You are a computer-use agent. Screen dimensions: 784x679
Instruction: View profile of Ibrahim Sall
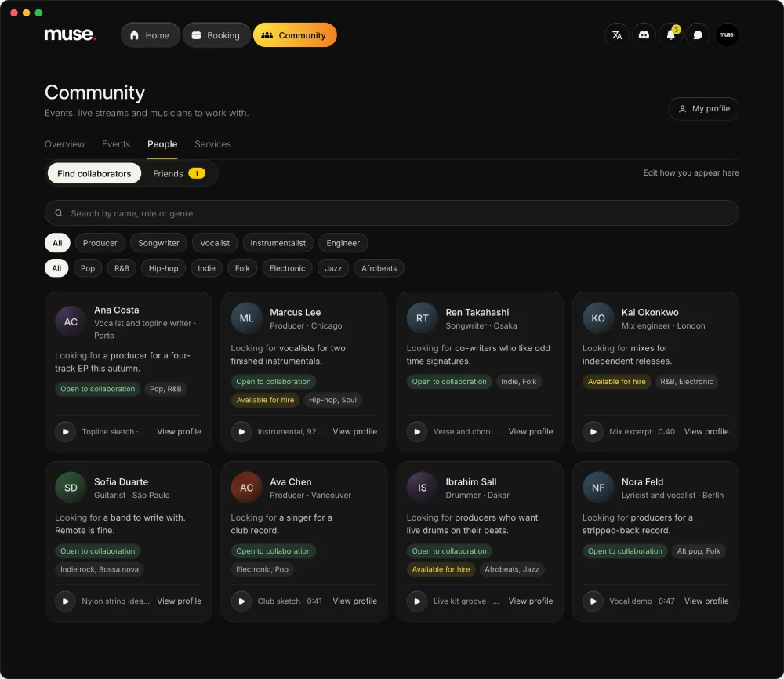[531, 601]
